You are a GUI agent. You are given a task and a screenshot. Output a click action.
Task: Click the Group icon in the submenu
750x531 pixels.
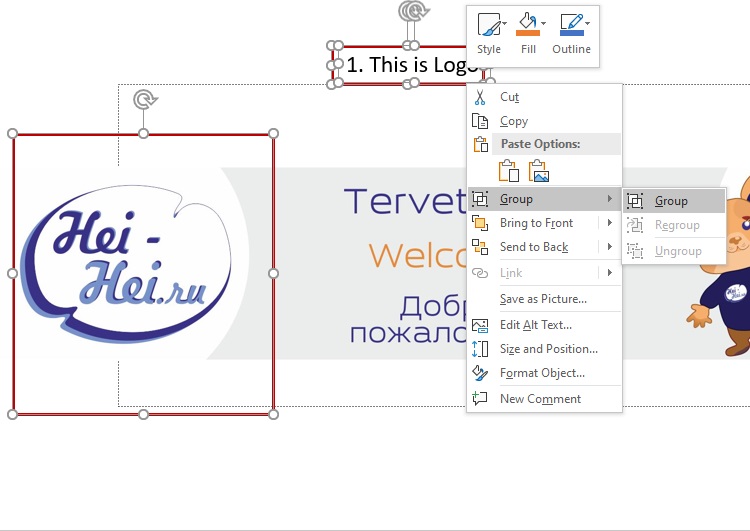635,201
